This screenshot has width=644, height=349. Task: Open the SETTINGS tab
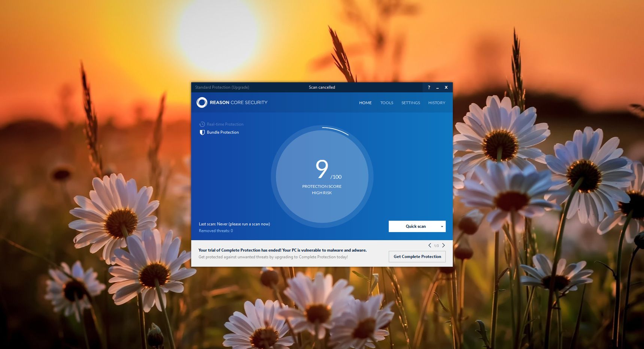pyautogui.click(x=411, y=103)
